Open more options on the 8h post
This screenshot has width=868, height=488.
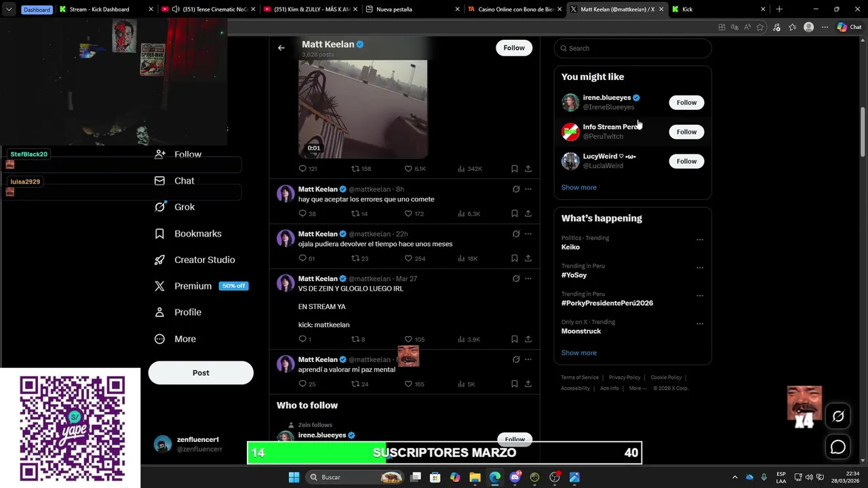(528, 189)
